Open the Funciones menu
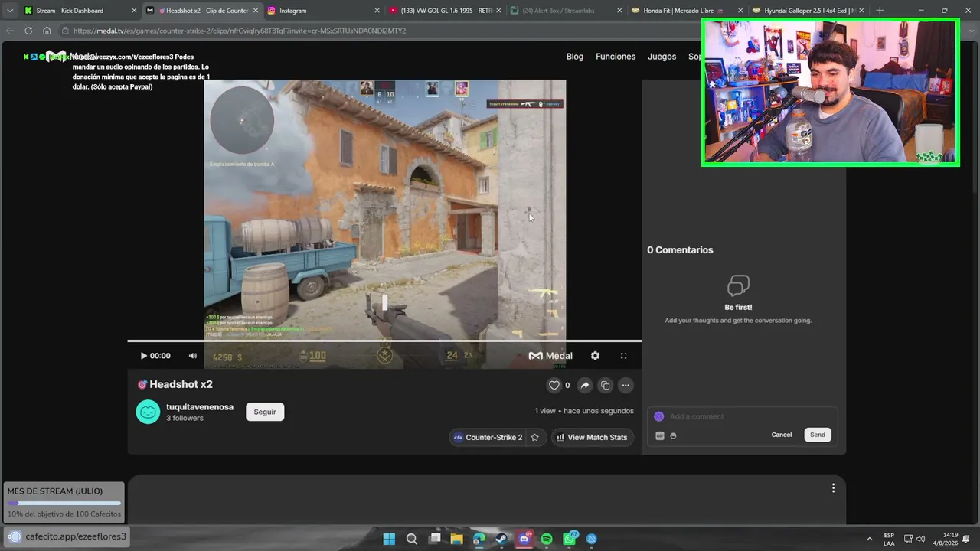Screen dimensions: 980x551 tap(616, 57)
